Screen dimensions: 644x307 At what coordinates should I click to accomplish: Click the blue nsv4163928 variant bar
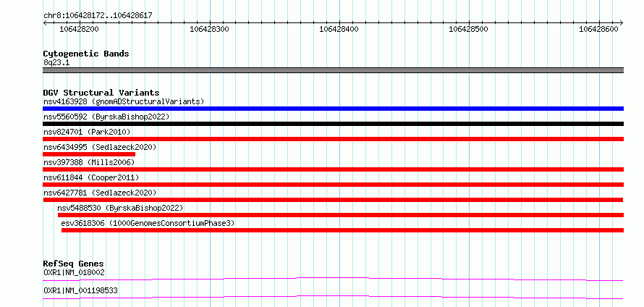coord(333,109)
